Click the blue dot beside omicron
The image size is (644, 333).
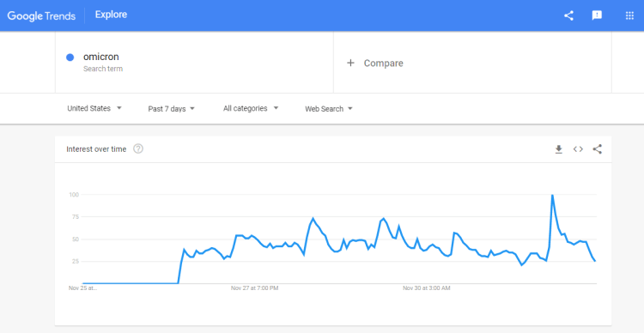[70, 58]
